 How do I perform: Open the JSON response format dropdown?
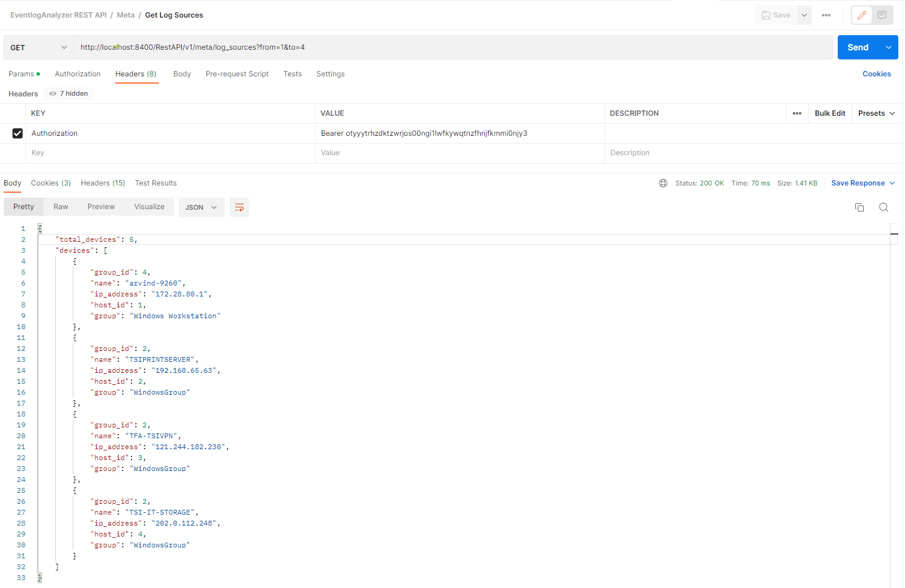click(201, 207)
